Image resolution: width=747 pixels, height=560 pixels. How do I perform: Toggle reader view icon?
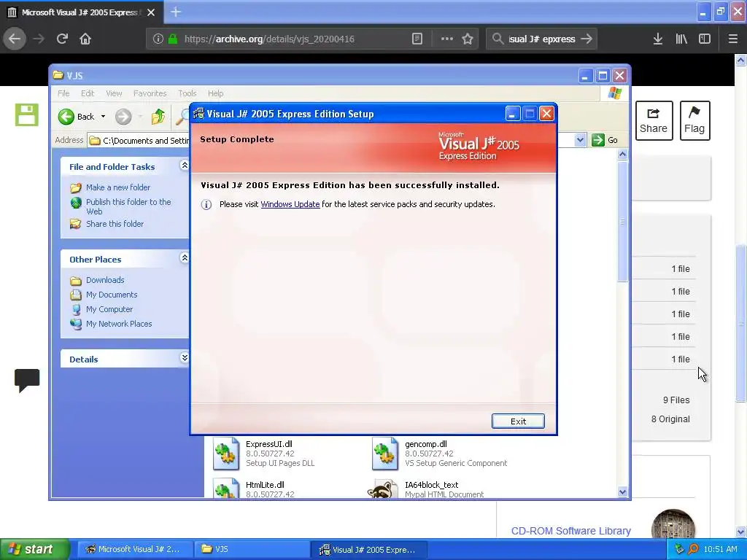coord(417,39)
